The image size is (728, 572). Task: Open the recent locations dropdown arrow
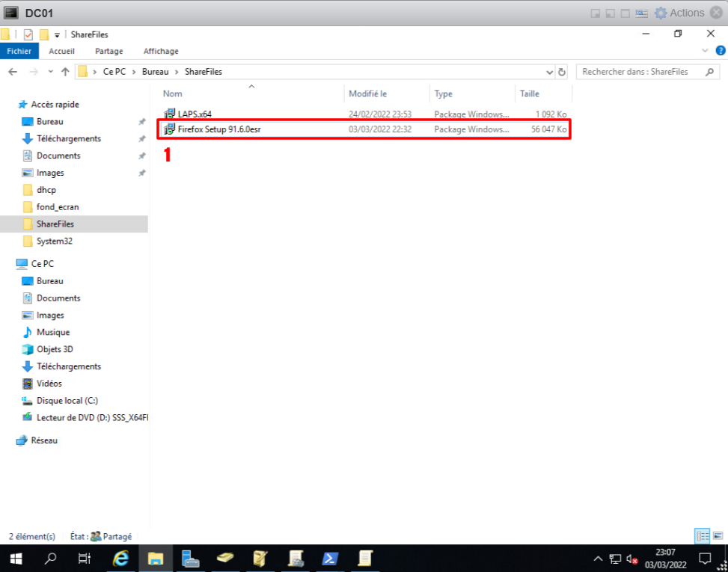point(49,72)
